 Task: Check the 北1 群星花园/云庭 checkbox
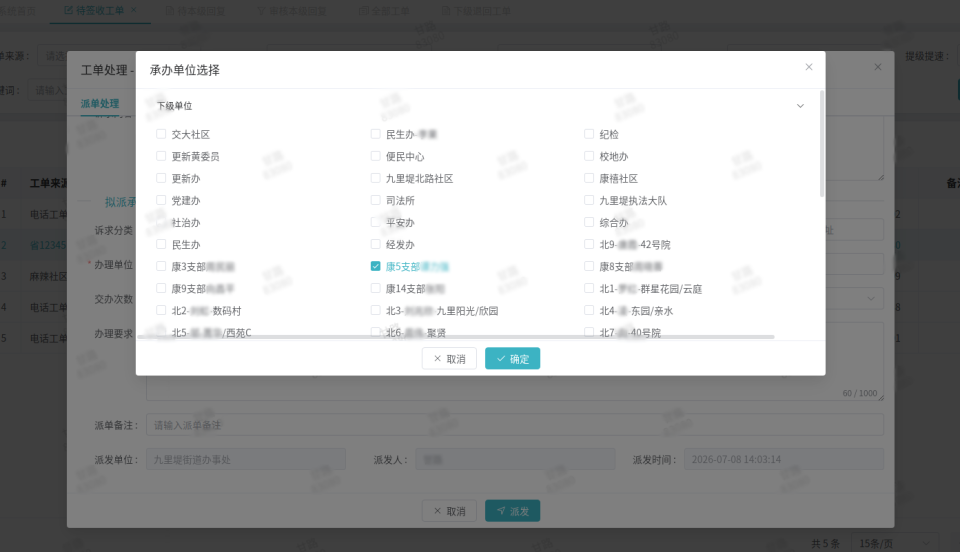pos(589,288)
